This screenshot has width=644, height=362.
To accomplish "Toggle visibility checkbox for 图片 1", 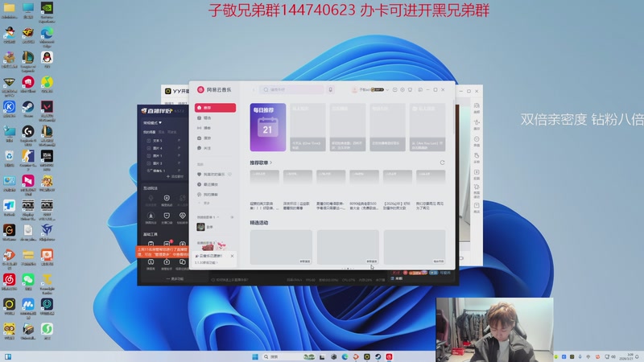I will coord(149,155).
